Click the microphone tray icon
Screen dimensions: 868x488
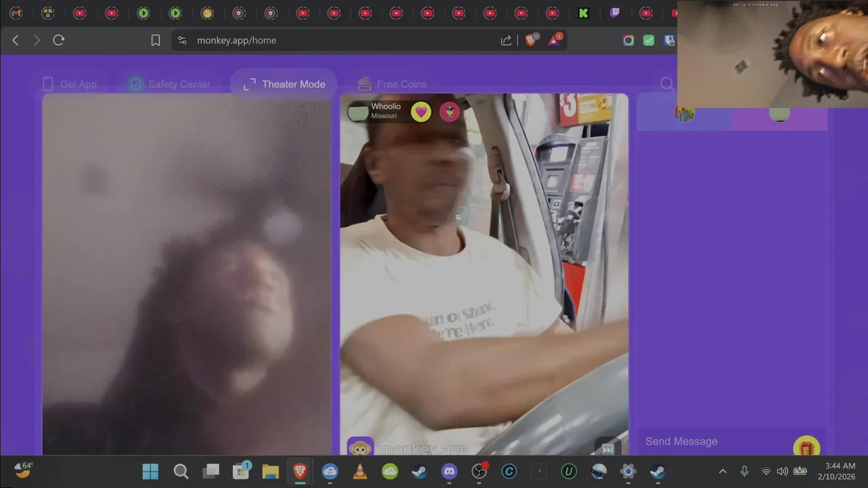(x=745, y=471)
